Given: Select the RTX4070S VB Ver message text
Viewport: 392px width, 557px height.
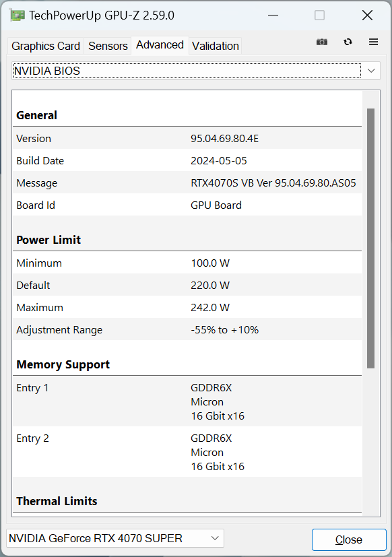Looking at the screenshot, I should tap(273, 183).
